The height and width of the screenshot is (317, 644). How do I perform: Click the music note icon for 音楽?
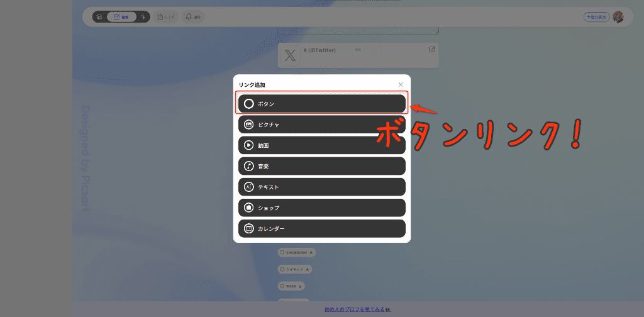[x=249, y=166]
